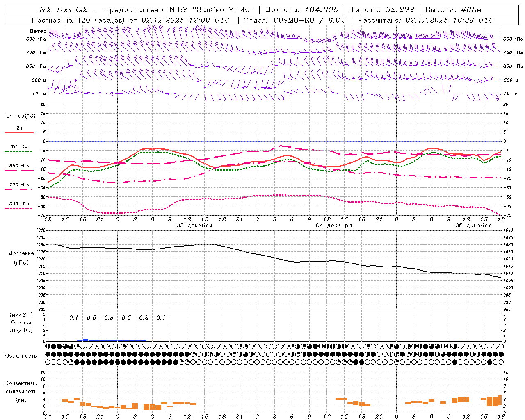Click the 05 декабря date label
Screen dimensions: 525x420
(473, 226)
